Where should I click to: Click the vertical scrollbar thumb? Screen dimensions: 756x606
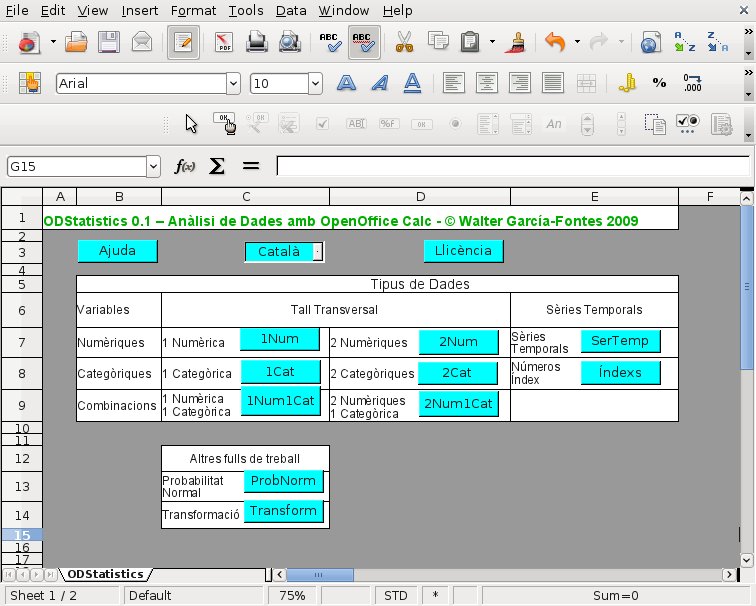pyautogui.click(x=746, y=287)
